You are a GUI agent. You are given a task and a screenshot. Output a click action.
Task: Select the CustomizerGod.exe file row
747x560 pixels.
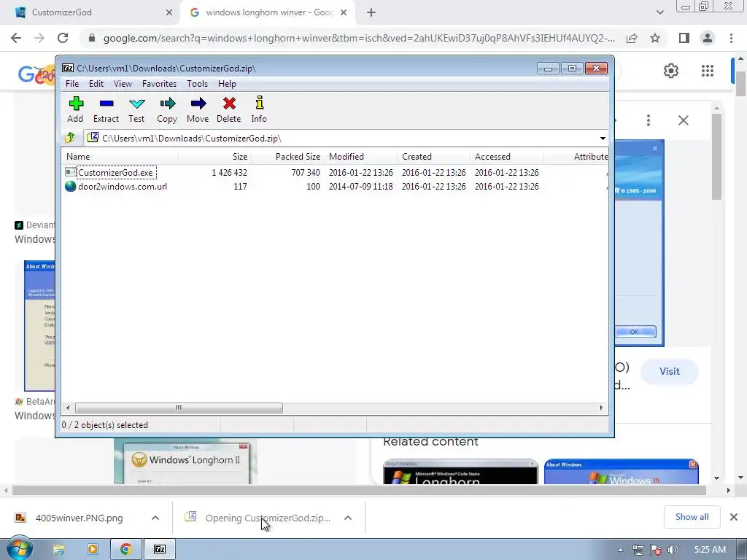(115, 172)
